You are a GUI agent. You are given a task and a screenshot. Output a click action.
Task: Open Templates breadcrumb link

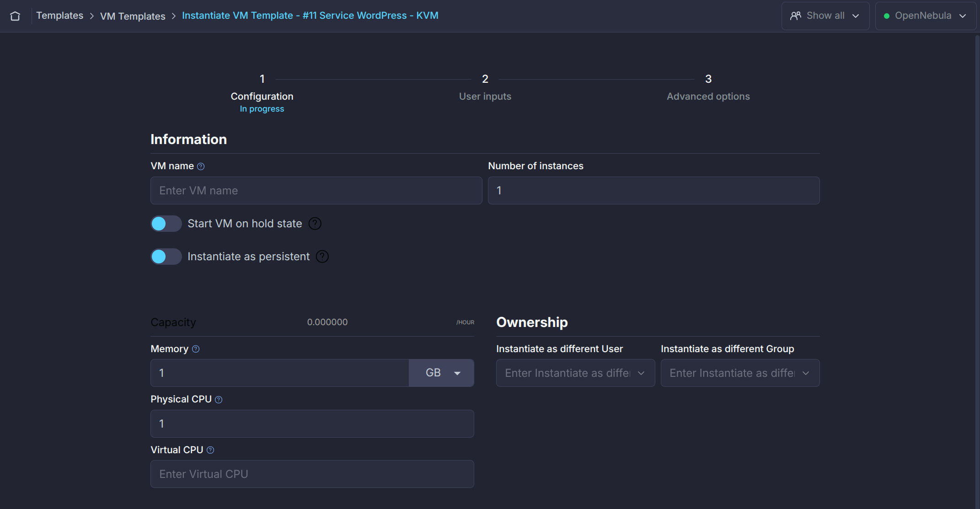click(60, 16)
